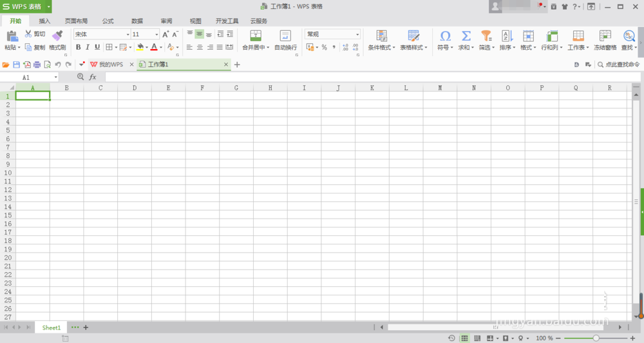The height and width of the screenshot is (343, 644).
Task: Click the Cut (剪切) scissors icon
Action: [x=28, y=34]
